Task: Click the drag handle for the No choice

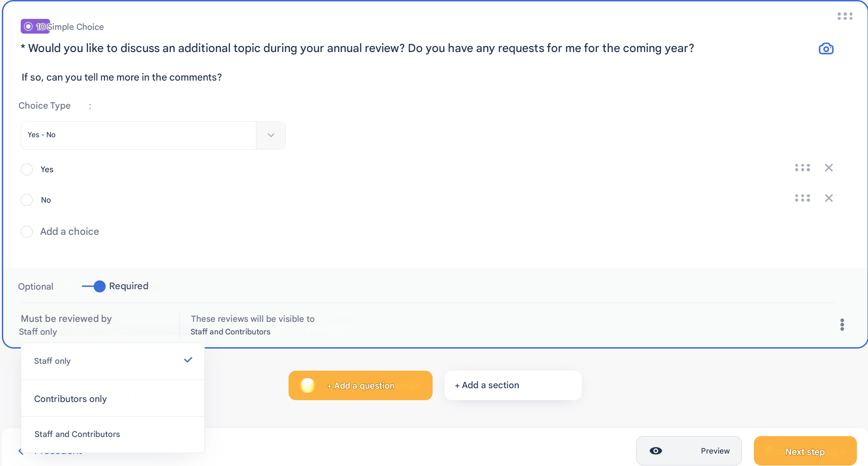Action: point(802,198)
